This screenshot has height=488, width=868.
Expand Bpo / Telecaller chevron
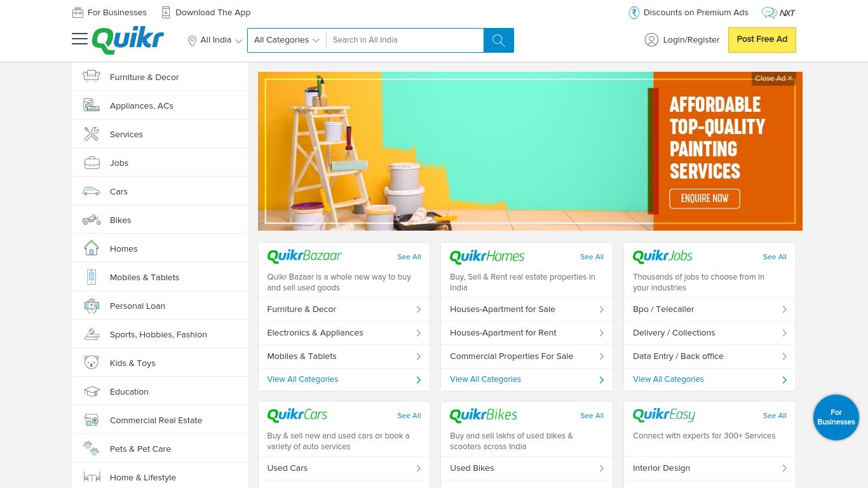click(785, 309)
